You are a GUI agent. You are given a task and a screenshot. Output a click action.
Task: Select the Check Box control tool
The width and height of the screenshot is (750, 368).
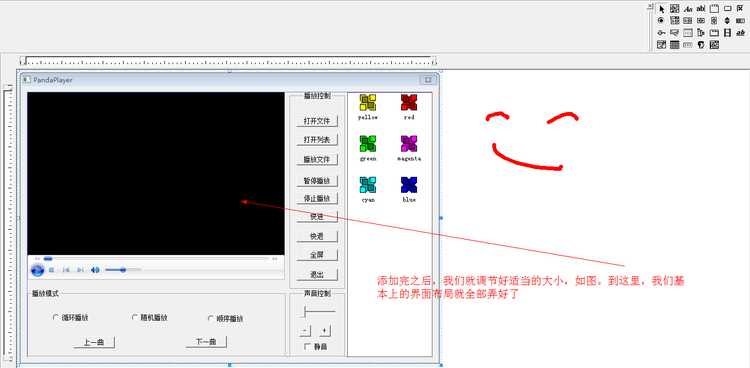point(740,9)
